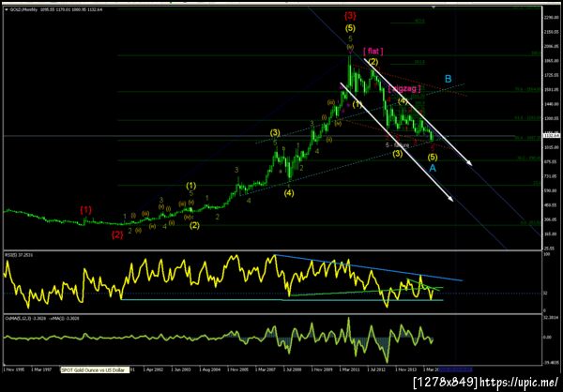The image size is (563, 392).
Task: Click the '1 Mar 2007' date label
Action: pyautogui.click(x=265, y=369)
